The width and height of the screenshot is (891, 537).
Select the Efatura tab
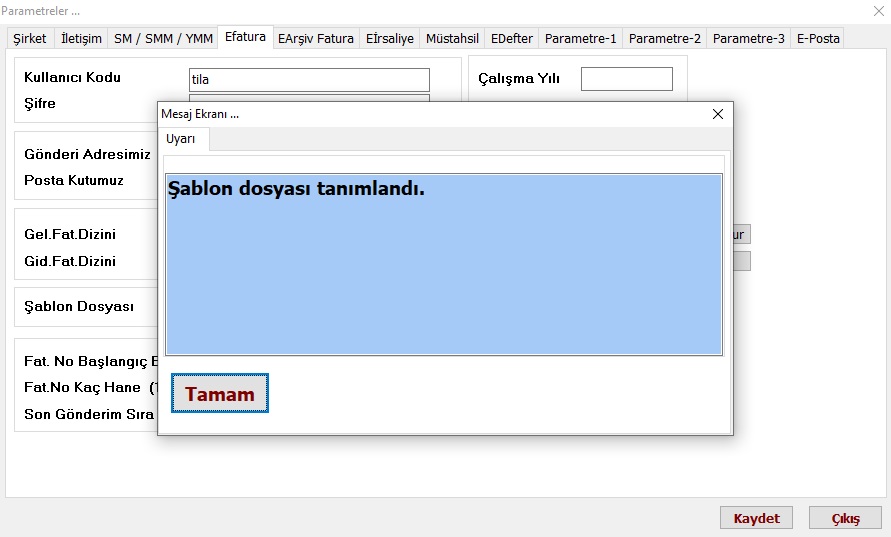[245, 37]
